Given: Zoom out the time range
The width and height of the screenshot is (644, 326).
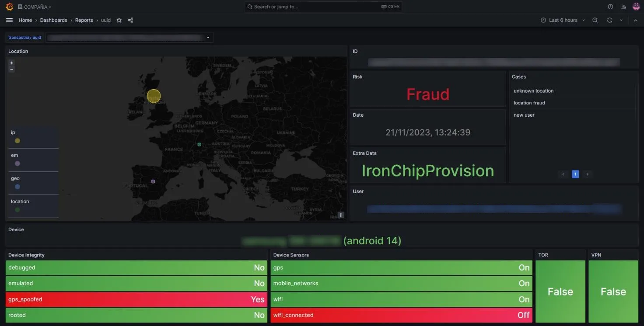Looking at the screenshot, I should pyautogui.click(x=595, y=20).
